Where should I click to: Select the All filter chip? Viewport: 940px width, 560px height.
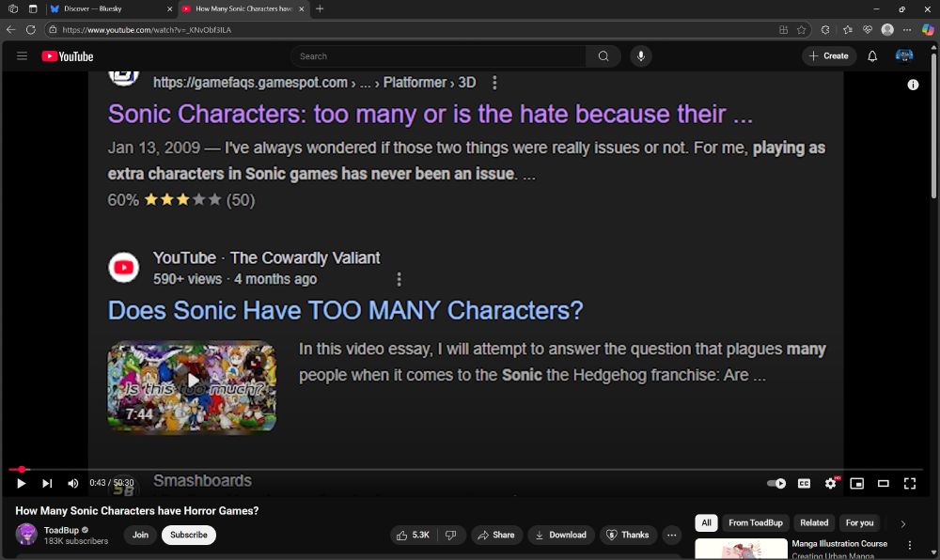tap(706, 522)
